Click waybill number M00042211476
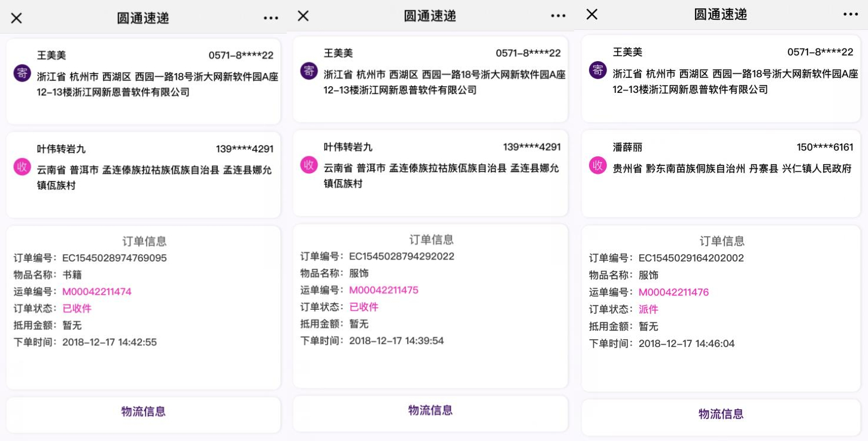868x441 pixels. point(673,292)
